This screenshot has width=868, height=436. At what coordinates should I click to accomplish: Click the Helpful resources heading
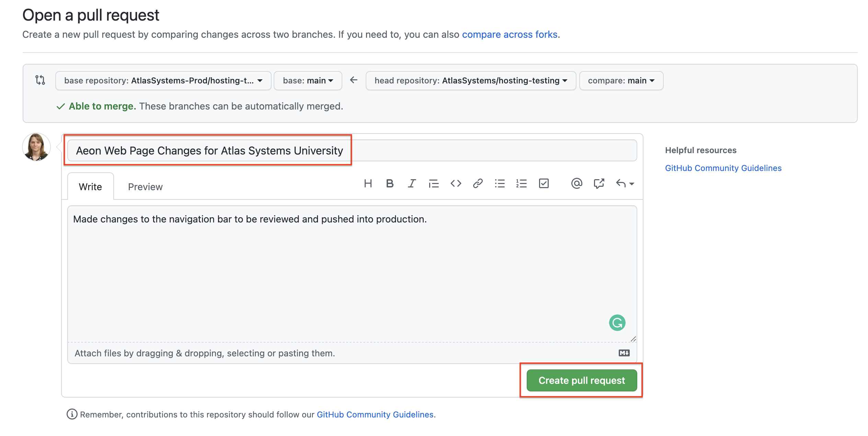pyautogui.click(x=700, y=150)
